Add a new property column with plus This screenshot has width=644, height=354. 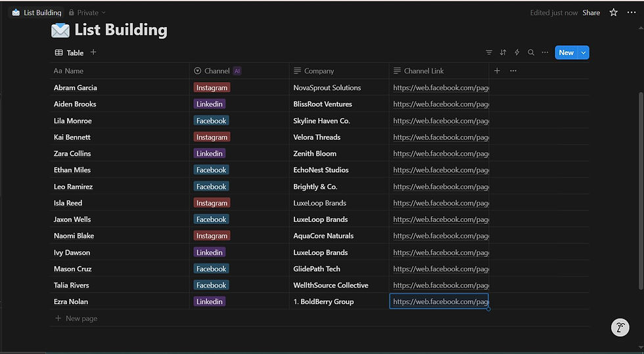point(497,71)
